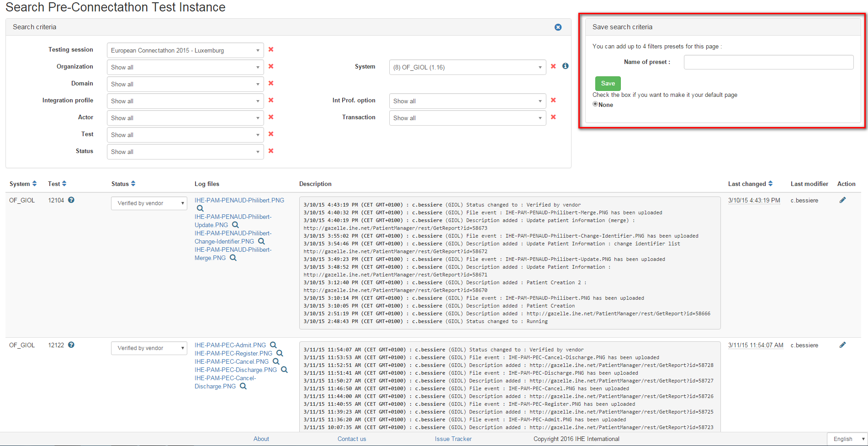Clear the Testing session filter with red X
Screen dimensions: 868x446
point(271,49)
